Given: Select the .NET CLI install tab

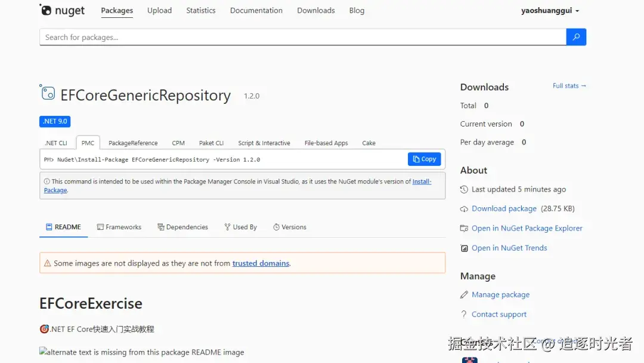Looking at the screenshot, I should pos(56,143).
